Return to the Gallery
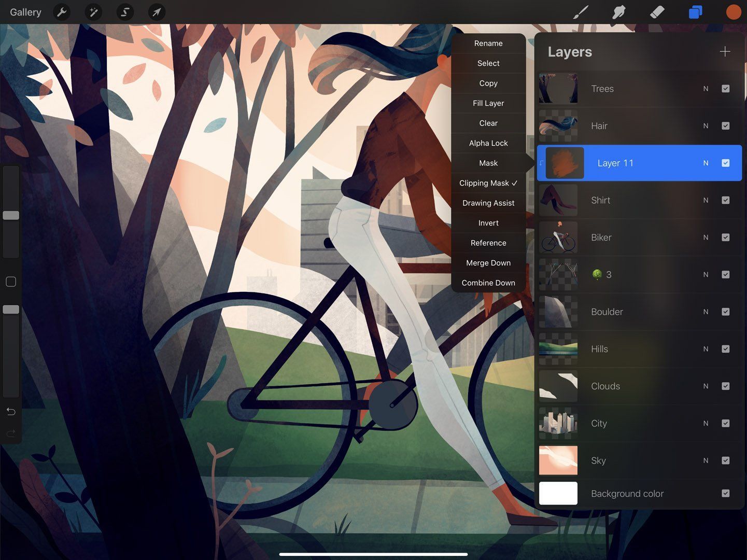The image size is (747, 560). pyautogui.click(x=25, y=12)
